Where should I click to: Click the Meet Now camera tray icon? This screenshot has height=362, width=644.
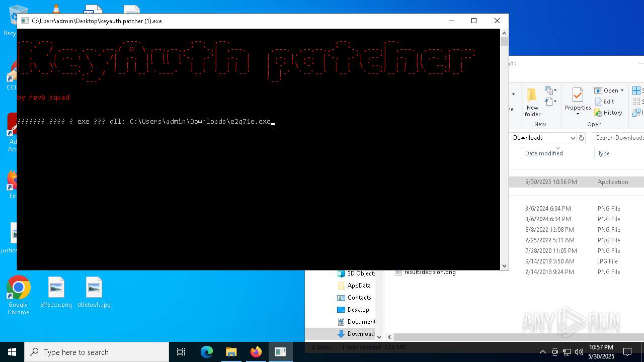coord(555,352)
